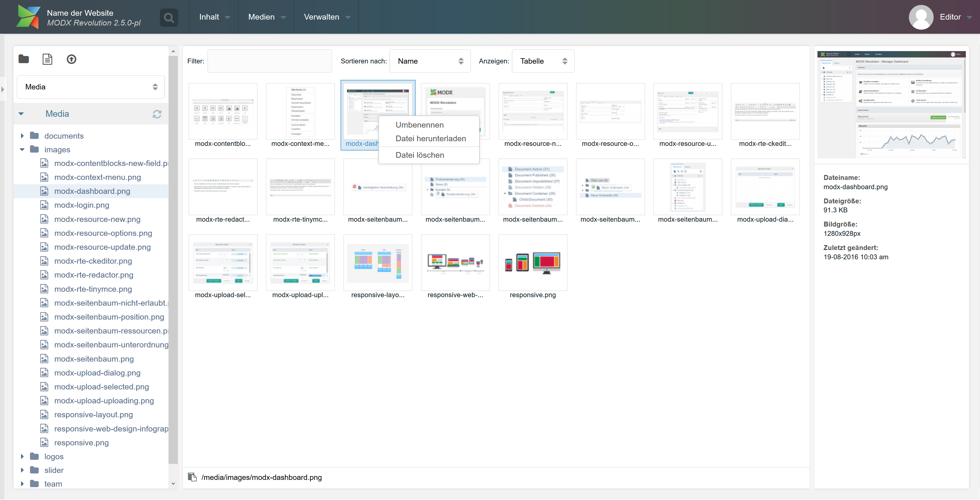980x500 pixels.
Task: Expand the documents folder
Action: tap(22, 136)
